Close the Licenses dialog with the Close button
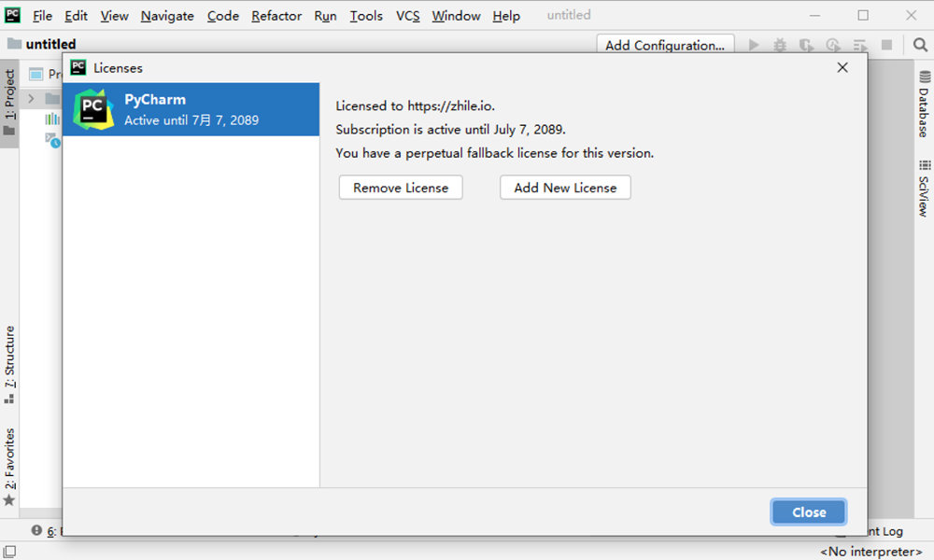Image resolution: width=934 pixels, height=560 pixels. [808, 511]
